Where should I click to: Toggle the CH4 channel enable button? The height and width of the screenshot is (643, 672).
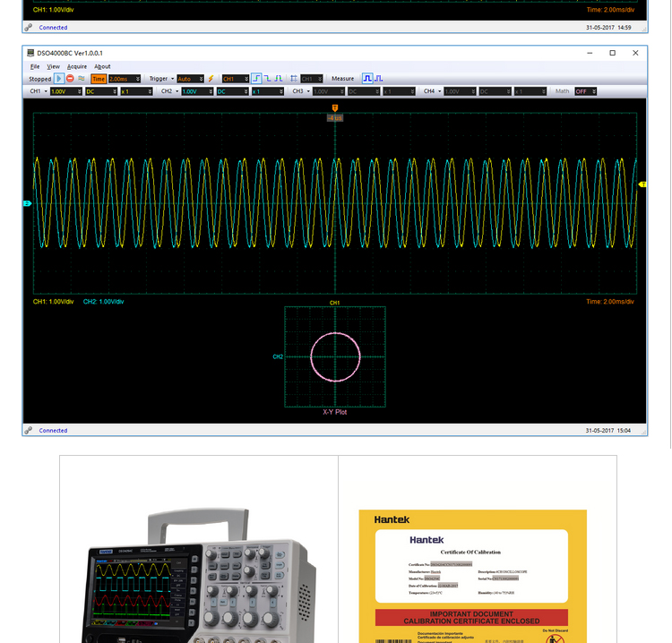point(431,91)
